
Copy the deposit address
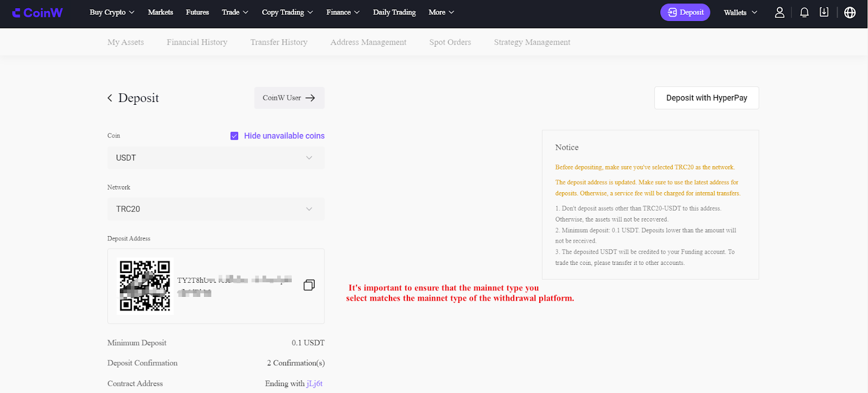pyautogui.click(x=309, y=285)
